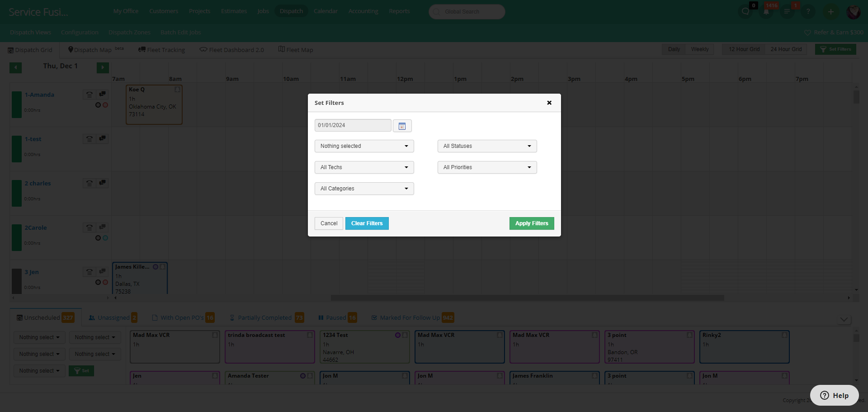
Task: Select the 12 Hour Grid toggle
Action: (x=744, y=49)
